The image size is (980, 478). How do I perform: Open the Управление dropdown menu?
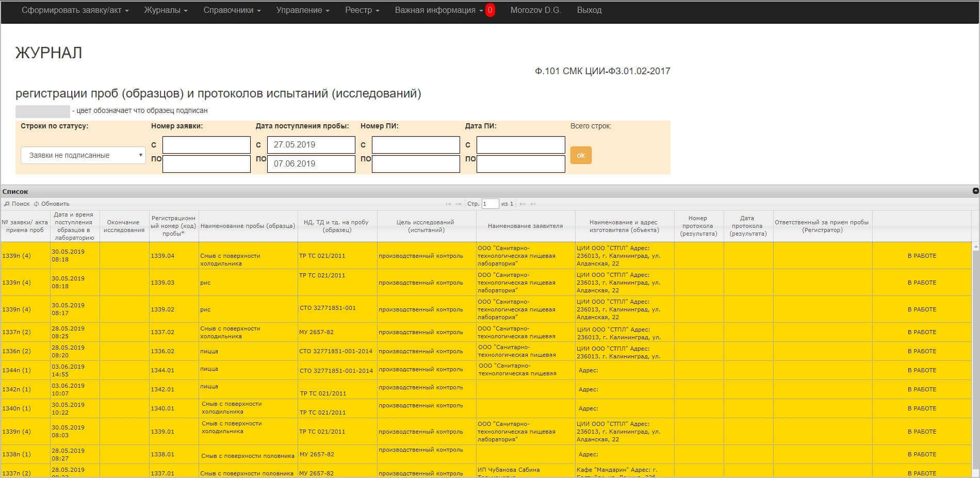pos(302,10)
